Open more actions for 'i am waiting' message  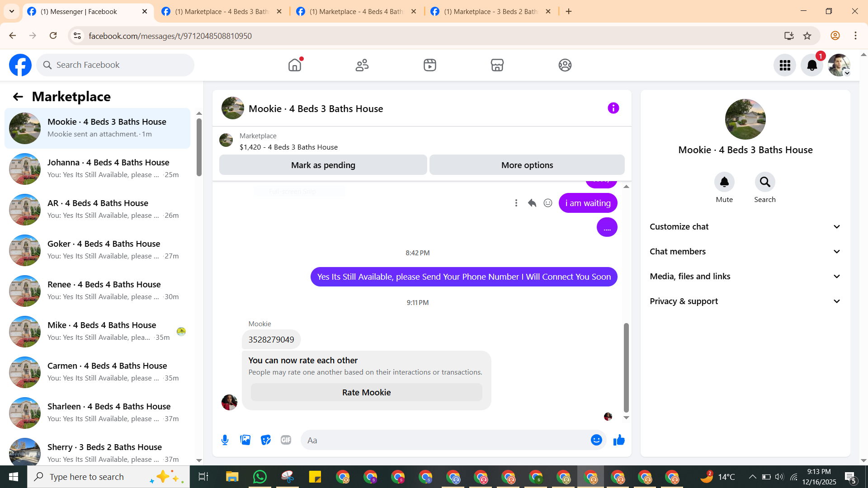coord(516,203)
